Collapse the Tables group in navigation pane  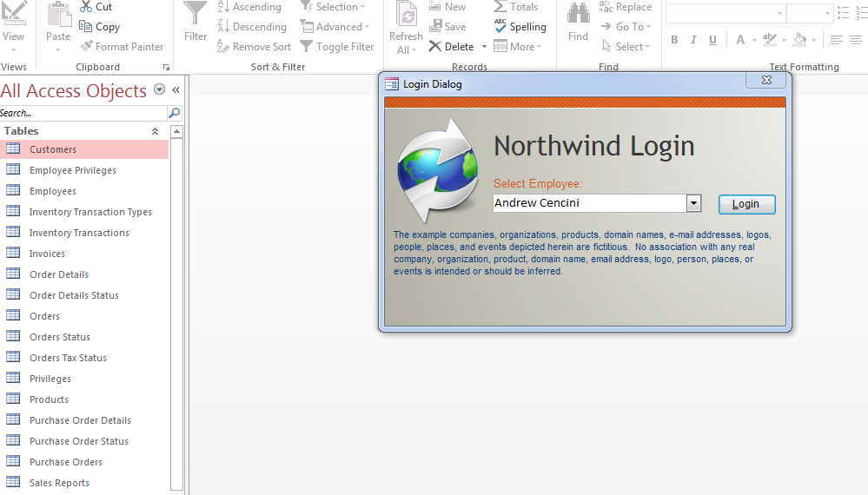[x=155, y=131]
